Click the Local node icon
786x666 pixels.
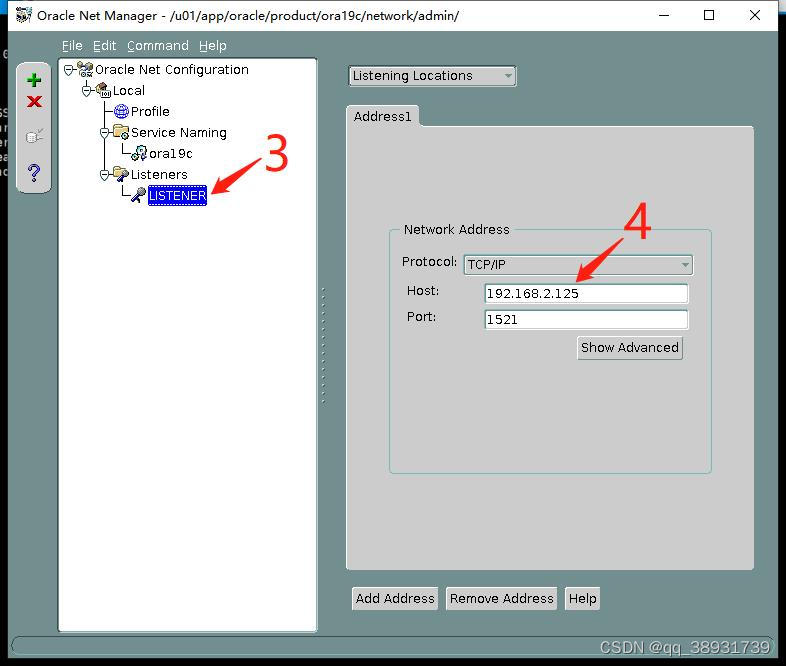coord(103,90)
